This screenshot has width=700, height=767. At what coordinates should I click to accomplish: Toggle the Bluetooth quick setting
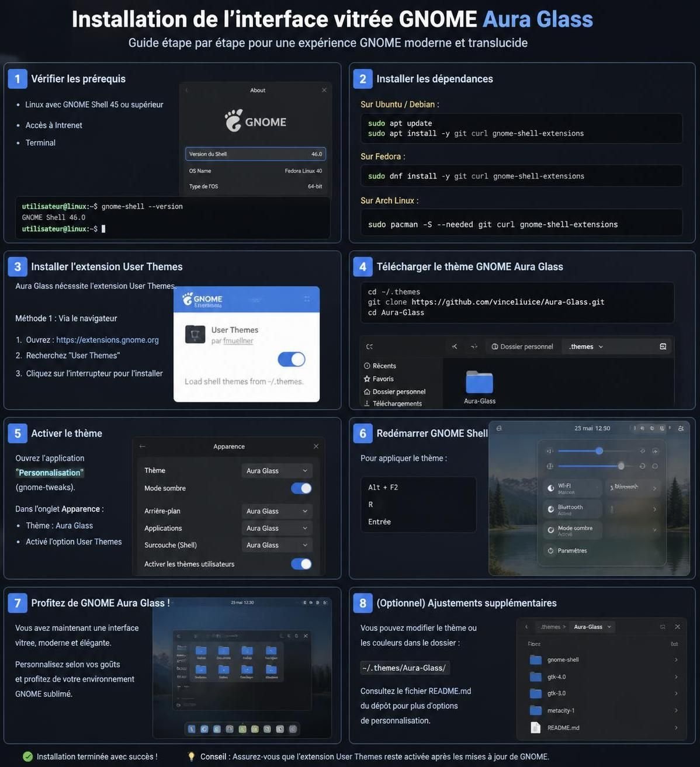point(573,509)
